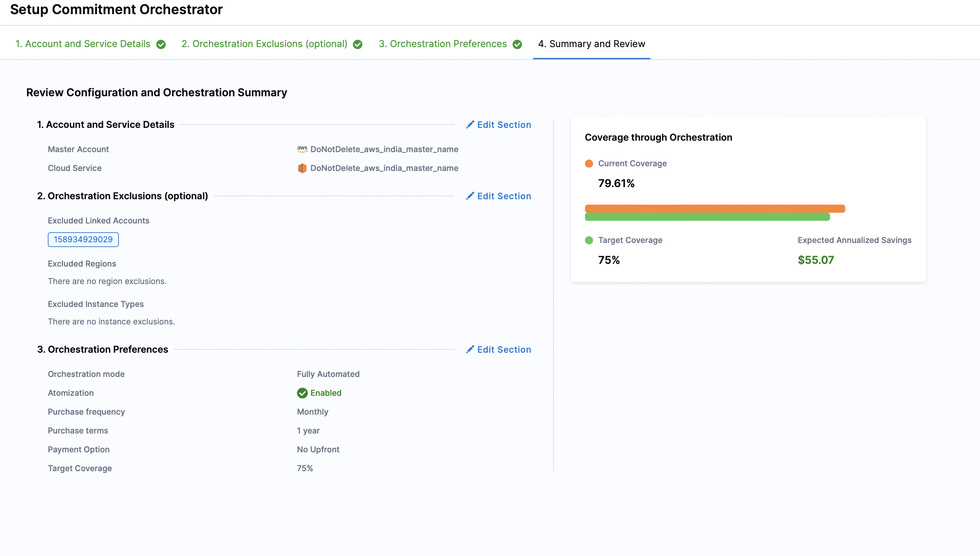Click the AWS logo next to Master Account
The image size is (980, 556).
coord(302,149)
